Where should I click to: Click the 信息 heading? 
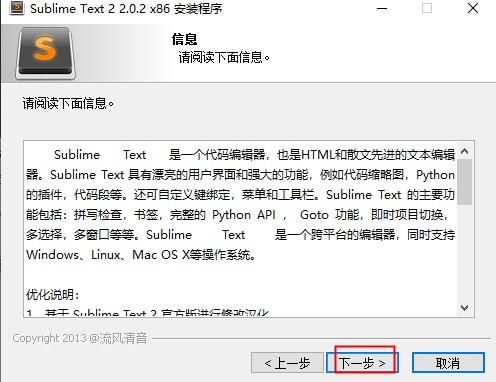coord(184,39)
